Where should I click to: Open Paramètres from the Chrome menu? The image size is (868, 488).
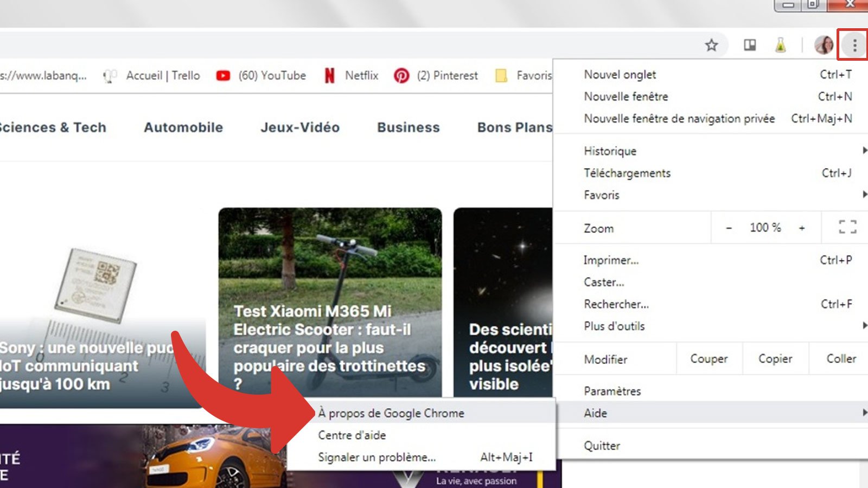[612, 391]
